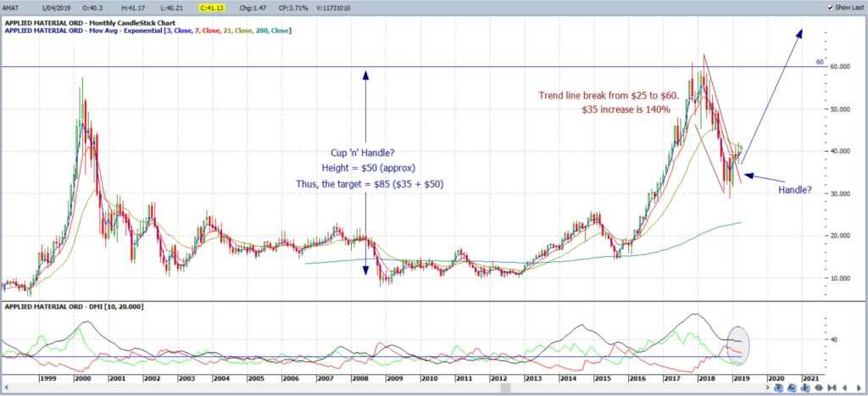Image resolution: width=868 pixels, height=396 pixels.
Task: Click the open price O:40.3 value
Action: (x=91, y=8)
